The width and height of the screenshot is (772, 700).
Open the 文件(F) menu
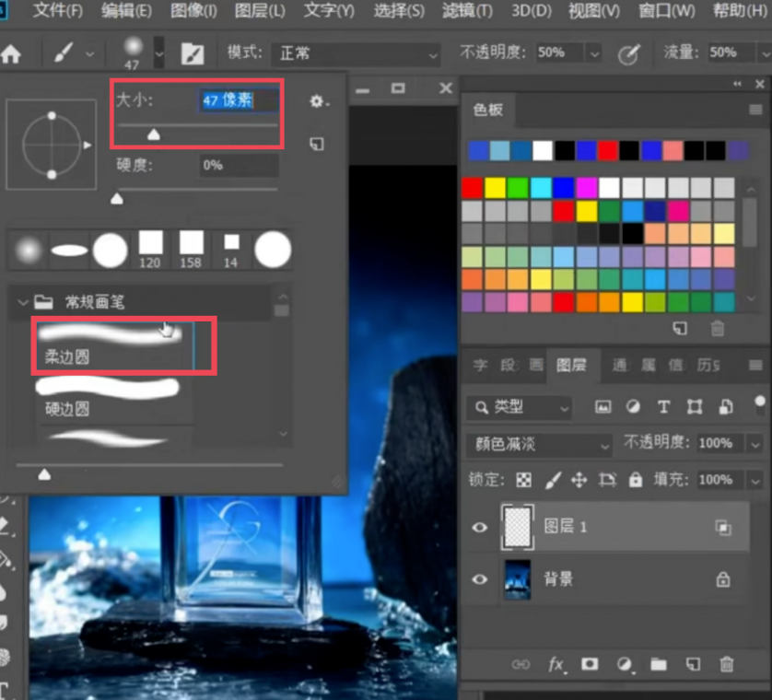click(x=57, y=10)
